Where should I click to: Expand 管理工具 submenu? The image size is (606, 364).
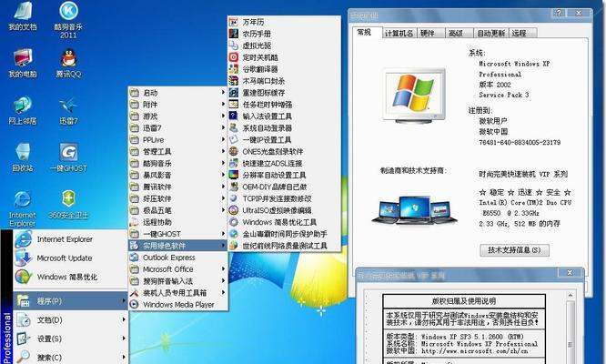pos(177,151)
